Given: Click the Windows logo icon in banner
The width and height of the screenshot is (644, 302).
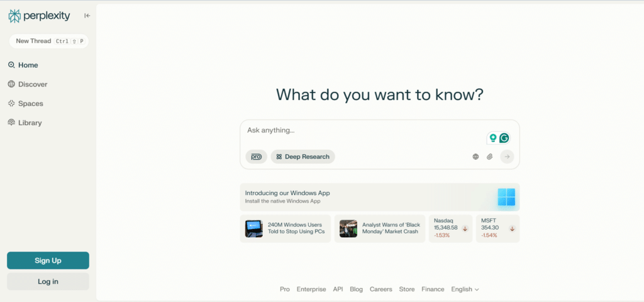Looking at the screenshot, I should tap(506, 197).
